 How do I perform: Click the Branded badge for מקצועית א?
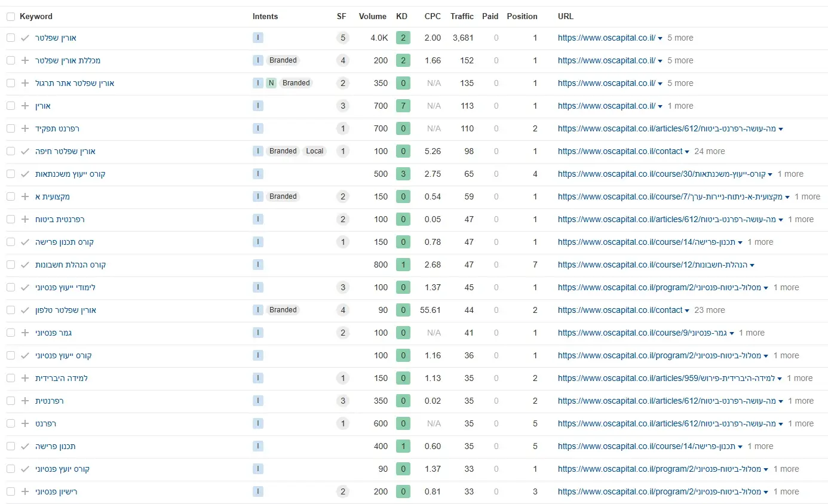(x=283, y=196)
